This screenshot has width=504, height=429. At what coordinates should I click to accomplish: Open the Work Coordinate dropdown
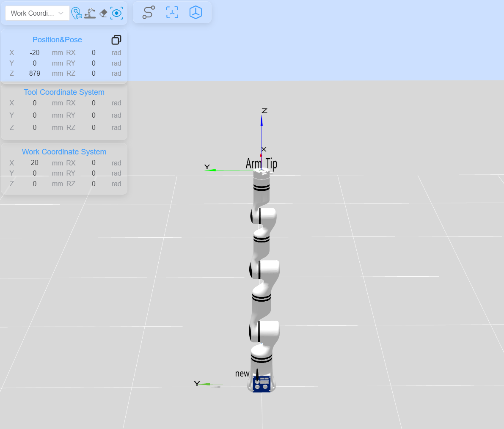[37, 13]
